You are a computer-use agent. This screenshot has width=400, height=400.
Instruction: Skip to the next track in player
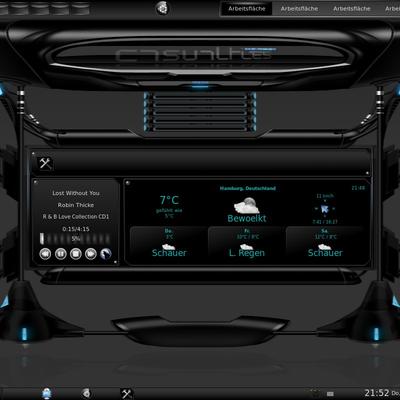coord(91,254)
